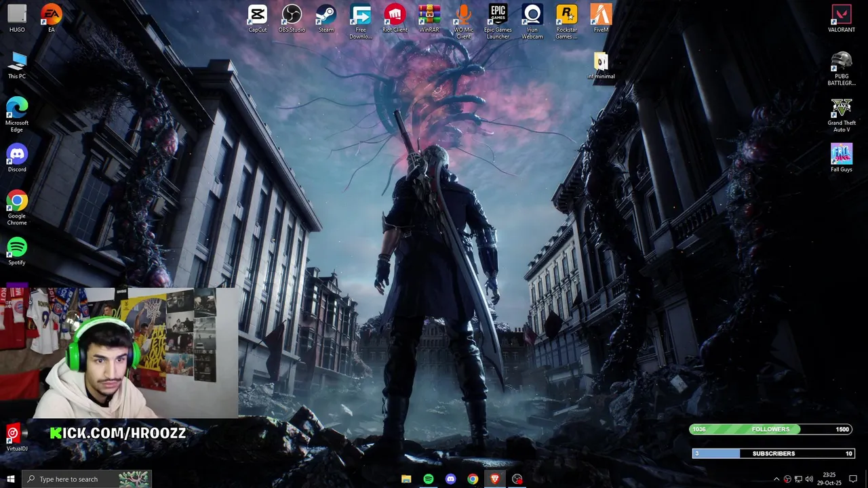Screen dimensions: 868x488
Task: Open the VirtualDJ desktop icon
Action: pyautogui.click(x=17, y=438)
